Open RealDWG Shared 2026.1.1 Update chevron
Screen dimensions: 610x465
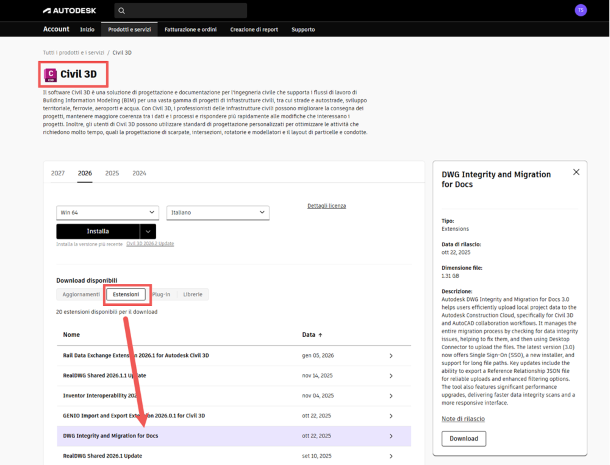click(391, 376)
